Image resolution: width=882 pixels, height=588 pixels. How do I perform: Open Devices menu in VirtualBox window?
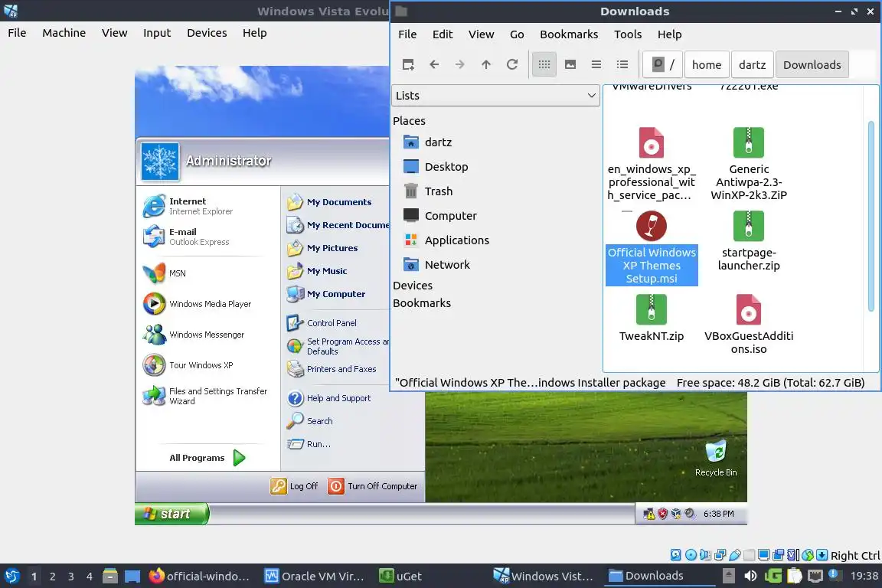207,33
